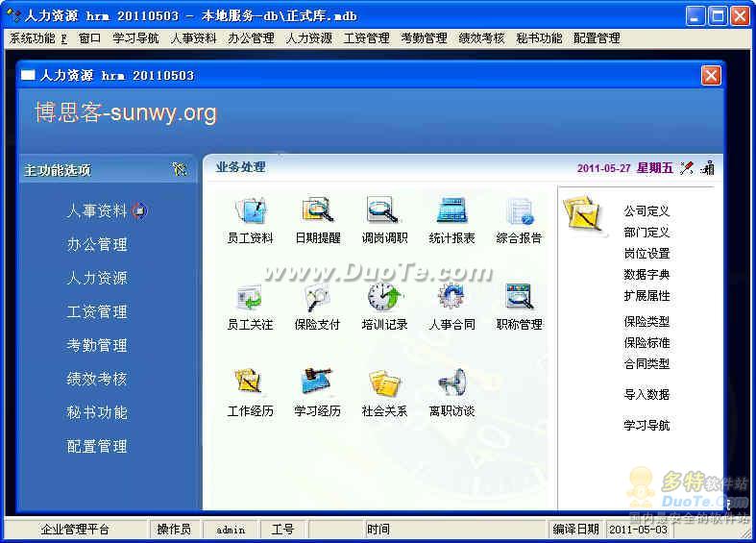756x543 pixels.
Task: Open the 学习导航 link in right panel
Action: coord(646,426)
